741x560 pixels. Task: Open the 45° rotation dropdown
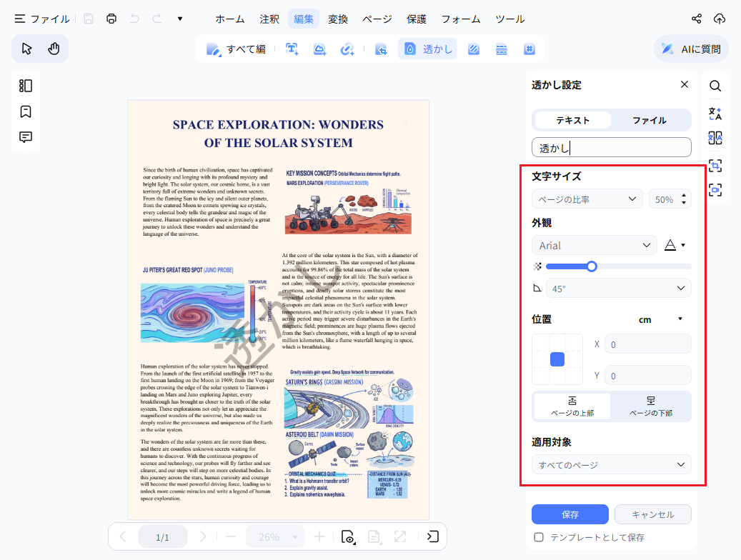coord(619,289)
